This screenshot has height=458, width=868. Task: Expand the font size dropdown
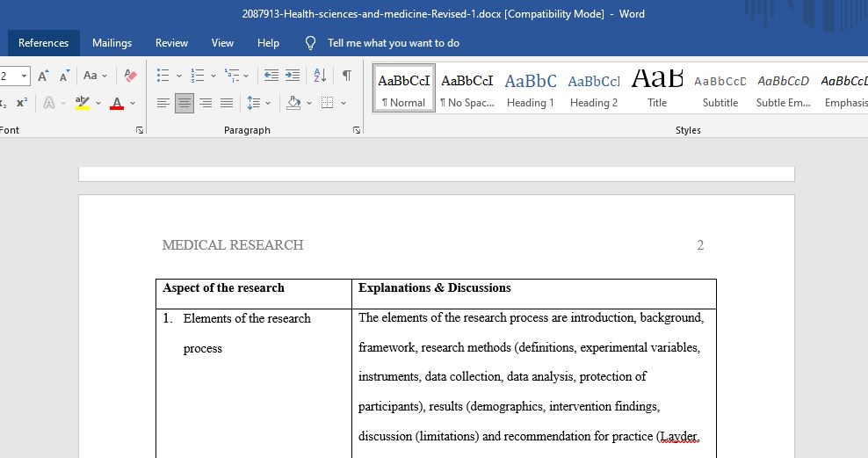(x=24, y=76)
